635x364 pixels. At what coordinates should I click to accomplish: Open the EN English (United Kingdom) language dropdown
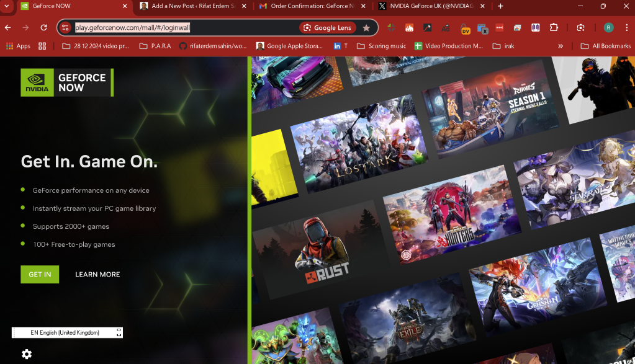tap(67, 332)
